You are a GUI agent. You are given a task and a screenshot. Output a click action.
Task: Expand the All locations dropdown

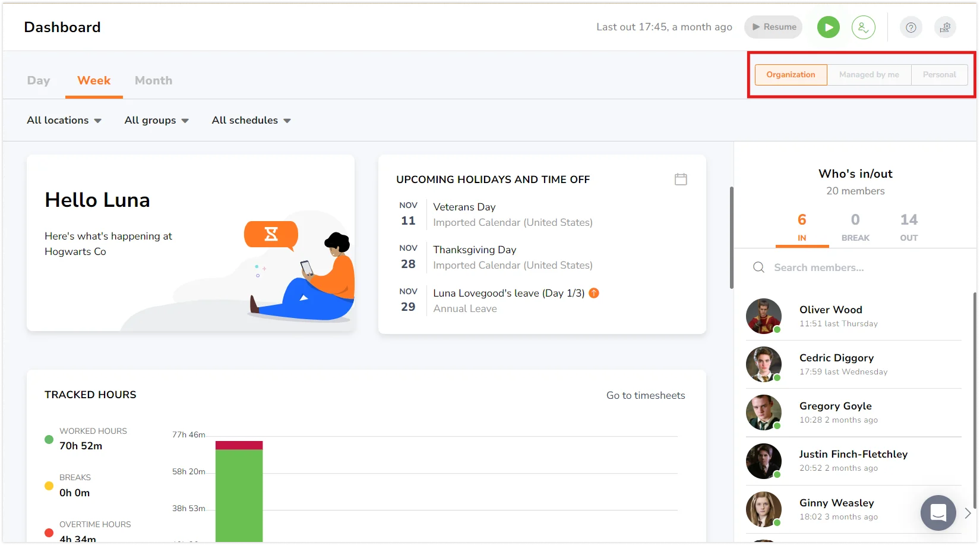(x=64, y=121)
